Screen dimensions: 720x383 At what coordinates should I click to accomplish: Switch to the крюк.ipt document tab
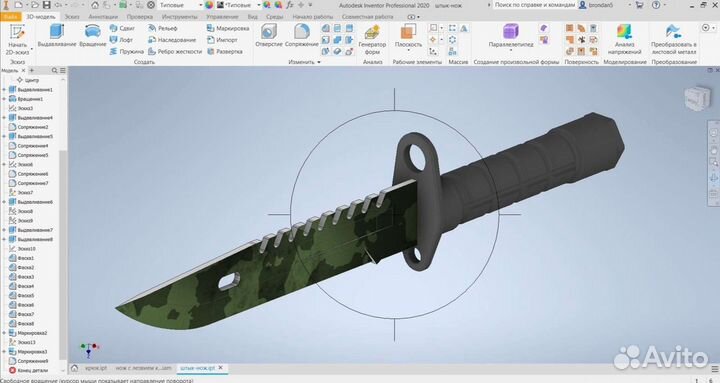[x=96, y=368]
